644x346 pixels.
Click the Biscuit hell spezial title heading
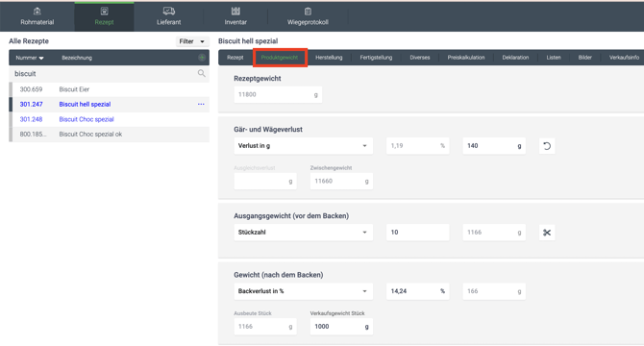(x=248, y=41)
